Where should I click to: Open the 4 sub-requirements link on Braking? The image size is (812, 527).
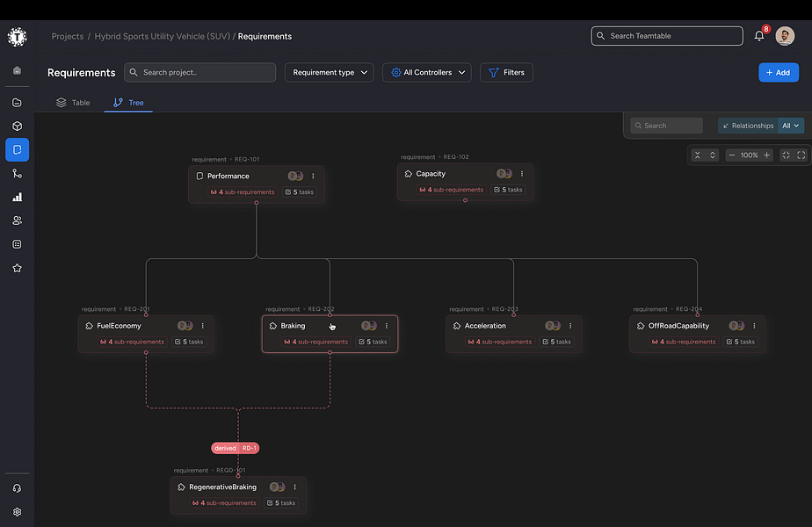[x=314, y=342]
